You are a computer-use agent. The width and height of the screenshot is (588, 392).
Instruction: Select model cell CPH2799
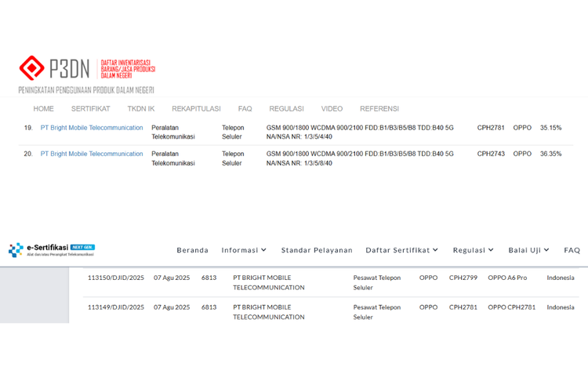(x=463, y=278)
